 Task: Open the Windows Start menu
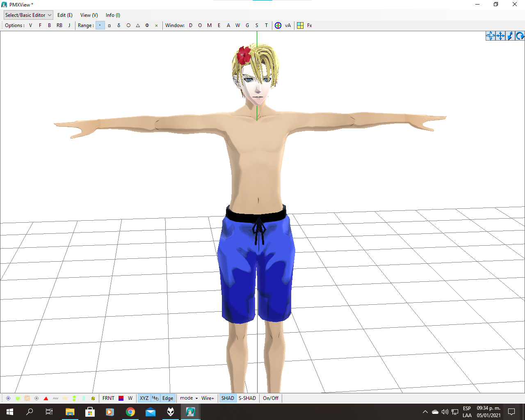point(10,412)
